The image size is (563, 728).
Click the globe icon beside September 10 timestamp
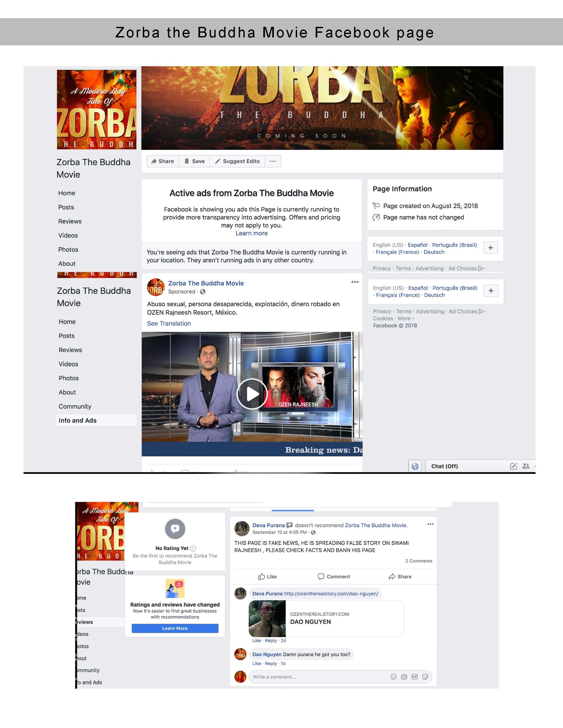(313, 532)
